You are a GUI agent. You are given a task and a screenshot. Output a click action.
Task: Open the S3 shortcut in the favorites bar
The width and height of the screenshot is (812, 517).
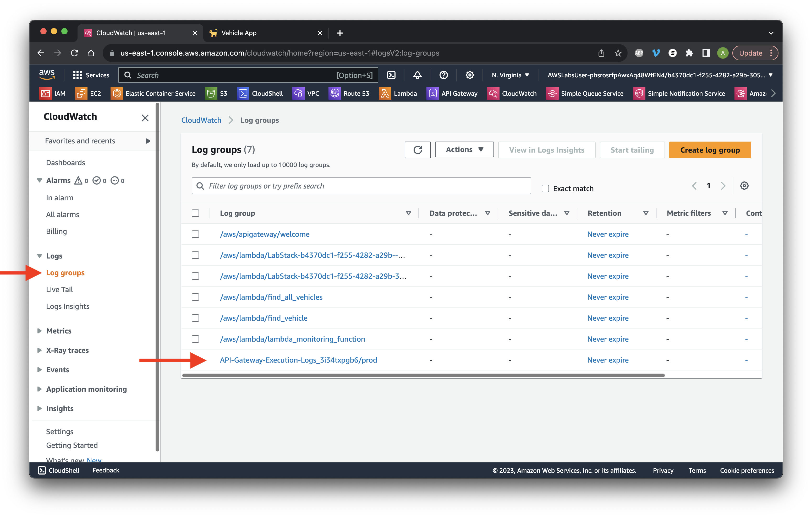[216, 94]
